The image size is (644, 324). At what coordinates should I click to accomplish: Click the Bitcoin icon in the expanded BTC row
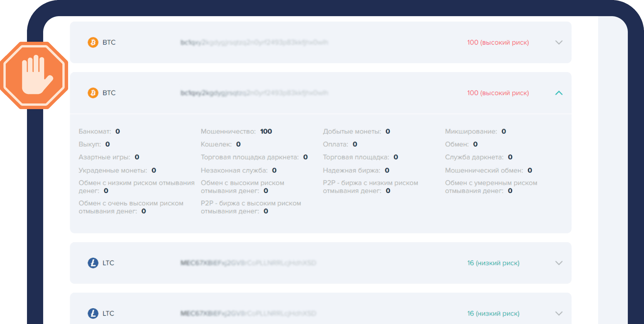pos(93,93)
